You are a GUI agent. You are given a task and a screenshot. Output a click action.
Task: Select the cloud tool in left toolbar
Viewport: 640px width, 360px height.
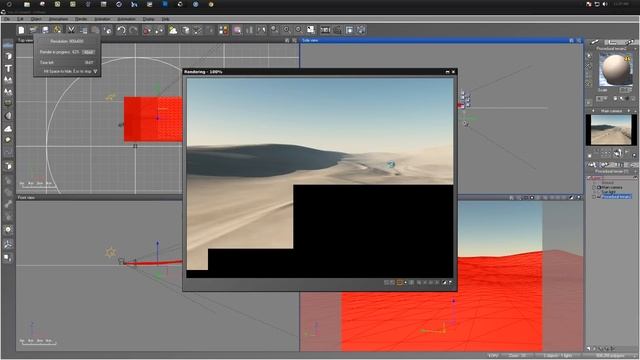[8, 128]
